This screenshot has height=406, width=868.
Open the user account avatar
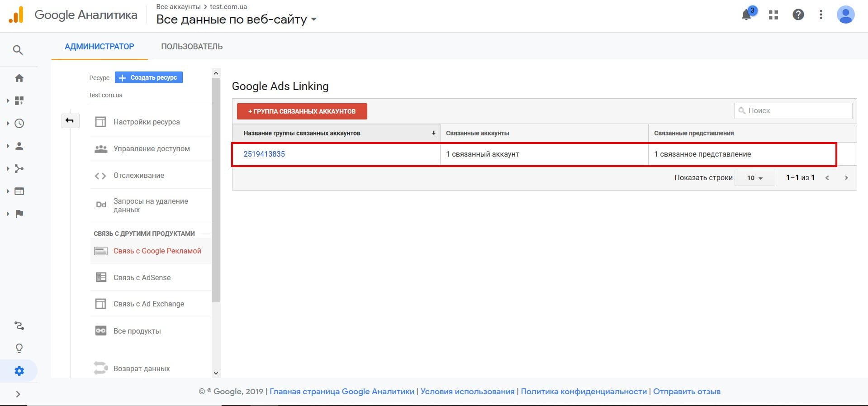[x=845, y=15]
